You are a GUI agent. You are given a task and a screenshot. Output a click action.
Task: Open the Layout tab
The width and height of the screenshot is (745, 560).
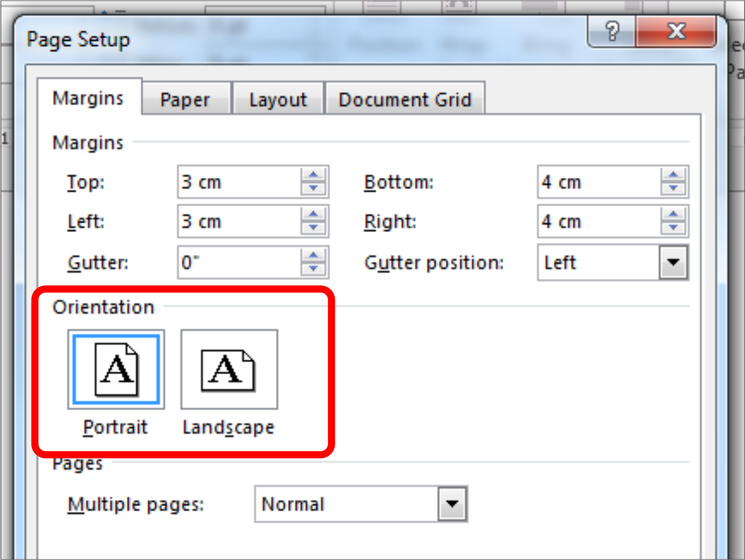pos(278,100)
